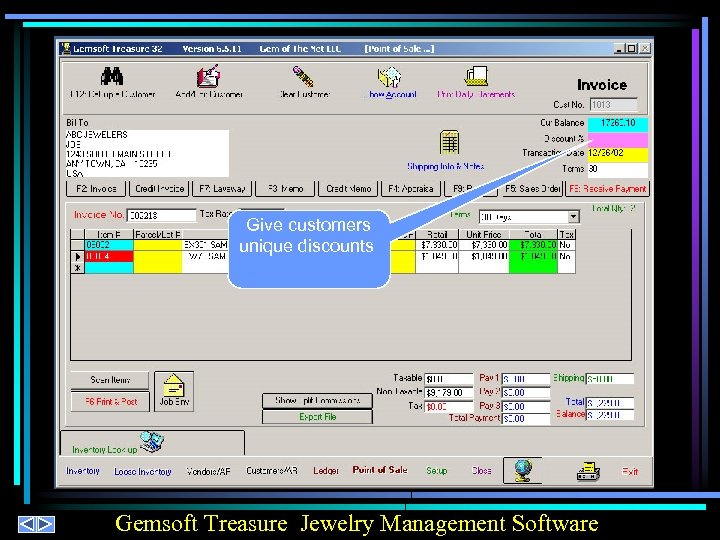Screen dimensions: 720x540
Task: Open the Inventory module in bottom bar
Action: click(x=83, y=471)
